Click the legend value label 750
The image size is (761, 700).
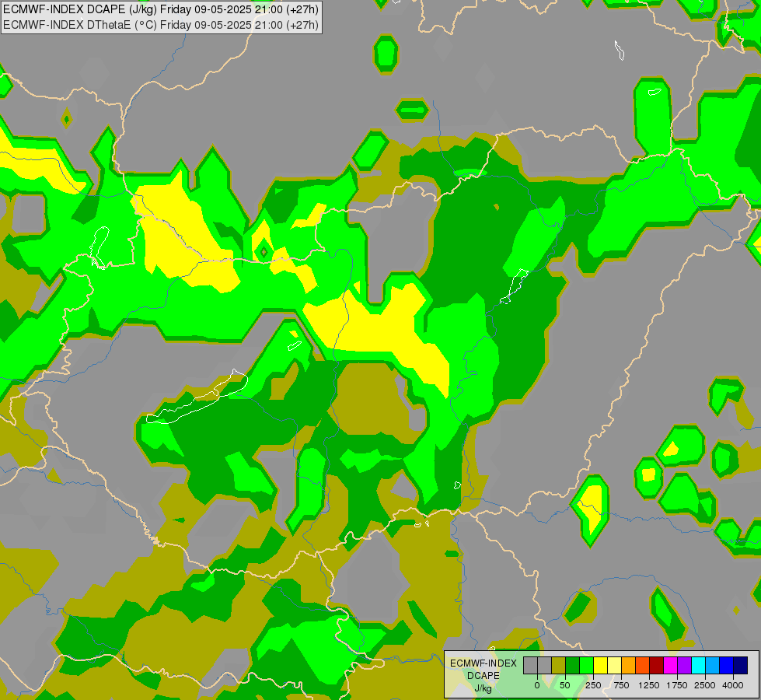pos(621,685)
